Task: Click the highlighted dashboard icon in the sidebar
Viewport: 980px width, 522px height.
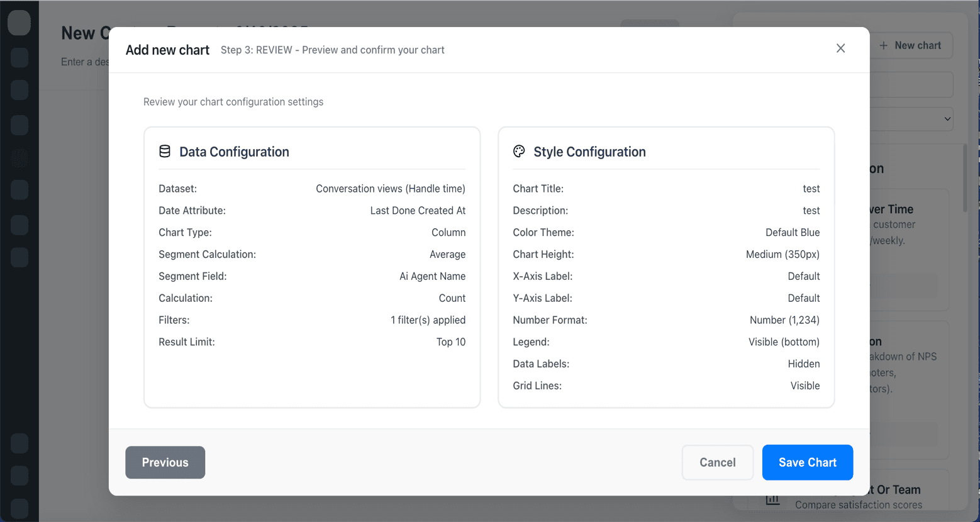Action: point(19,158)
